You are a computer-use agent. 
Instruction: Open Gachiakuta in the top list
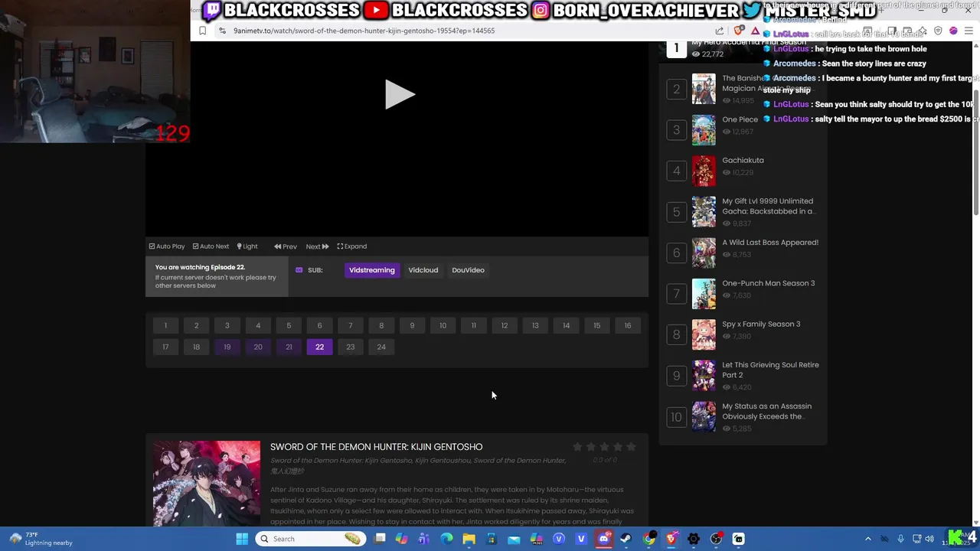click(743, 160)
